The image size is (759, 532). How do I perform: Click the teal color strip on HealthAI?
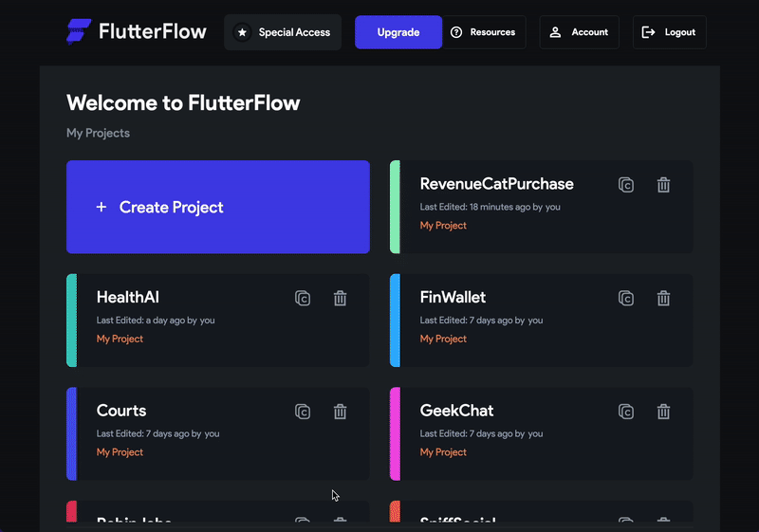pyautogui.click(x=72, y=321)
